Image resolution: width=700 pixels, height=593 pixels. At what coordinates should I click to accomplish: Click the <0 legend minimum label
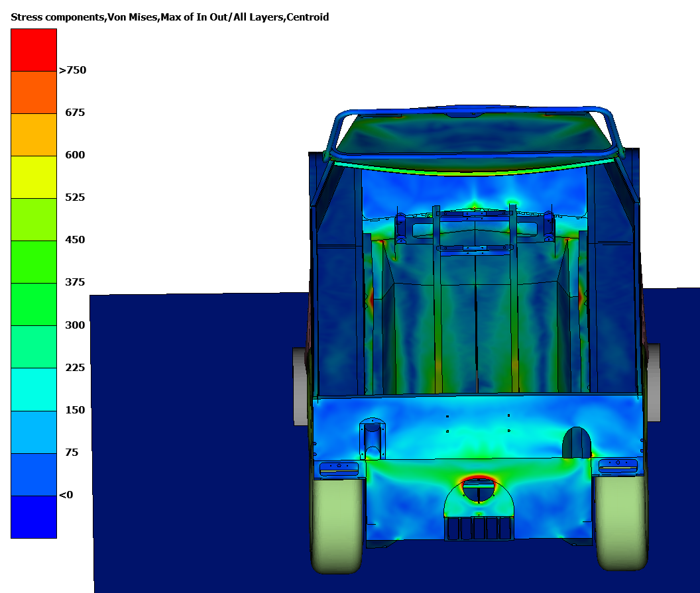(x=66, y=495)
